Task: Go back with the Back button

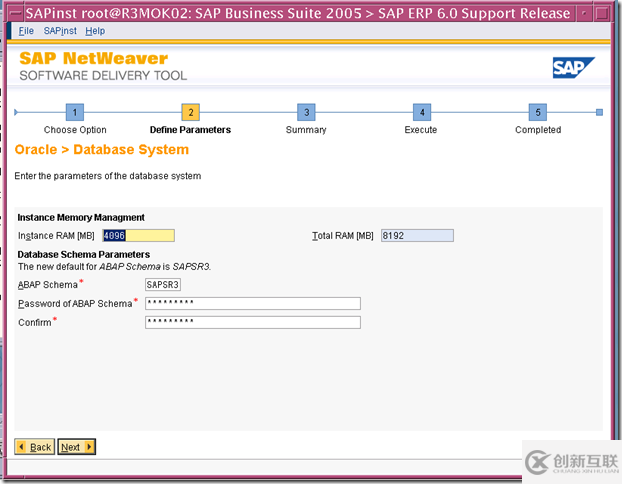Action: 35,447
